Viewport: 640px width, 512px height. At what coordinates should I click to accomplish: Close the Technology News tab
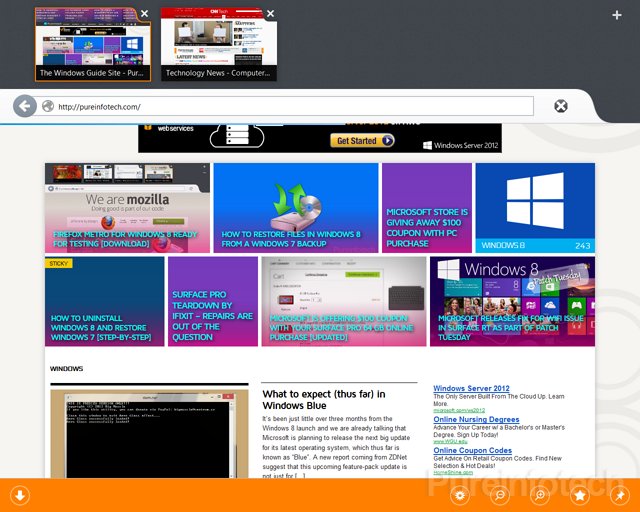270,14
